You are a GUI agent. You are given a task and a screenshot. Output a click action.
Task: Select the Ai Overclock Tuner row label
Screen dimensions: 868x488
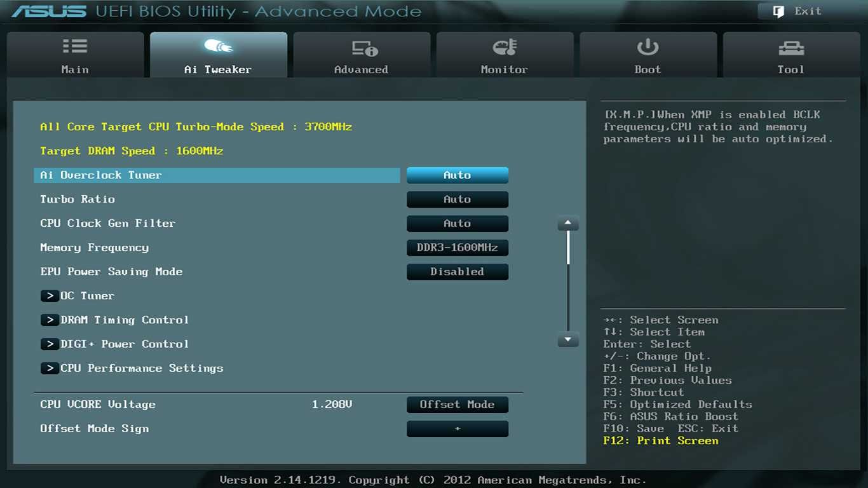(101, 175)
